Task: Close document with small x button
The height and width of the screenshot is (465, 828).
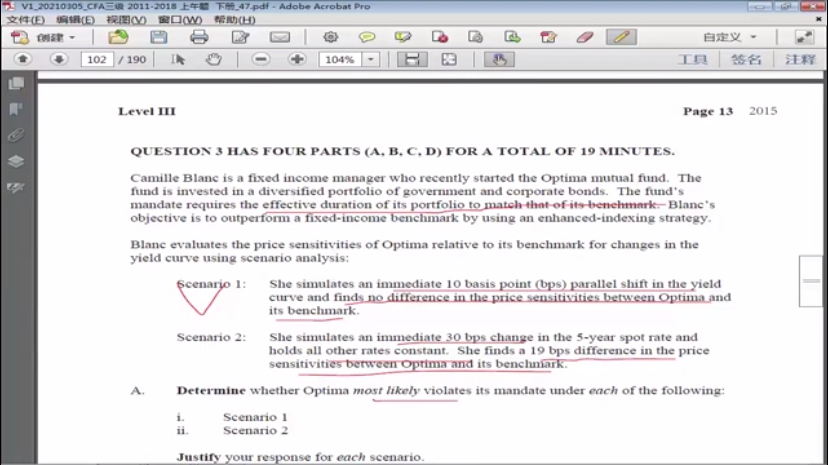Action: (818, 19)
